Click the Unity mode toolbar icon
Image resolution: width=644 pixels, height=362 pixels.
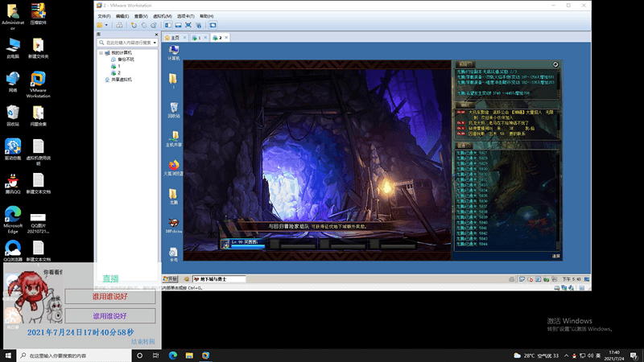coord(198,25)
